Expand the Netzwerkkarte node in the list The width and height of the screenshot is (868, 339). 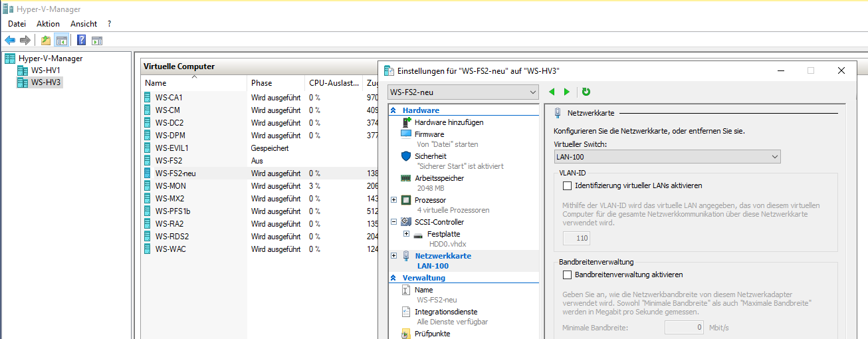point(394,256)
